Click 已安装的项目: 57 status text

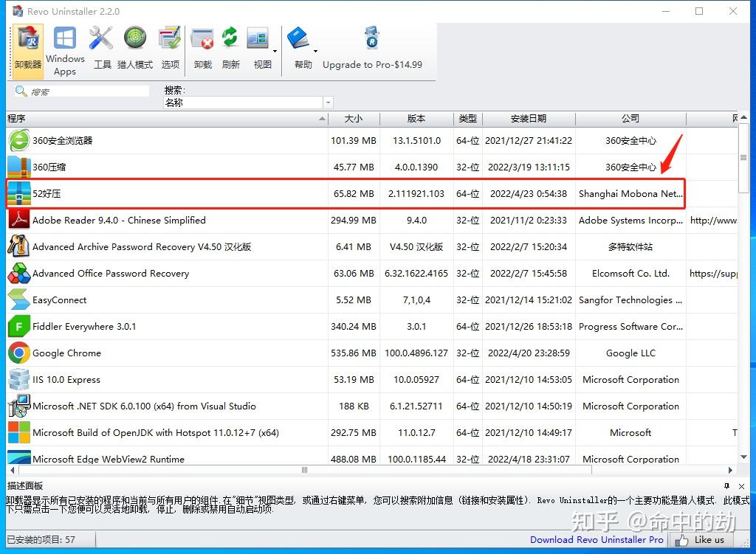click(x=41, y=539)
